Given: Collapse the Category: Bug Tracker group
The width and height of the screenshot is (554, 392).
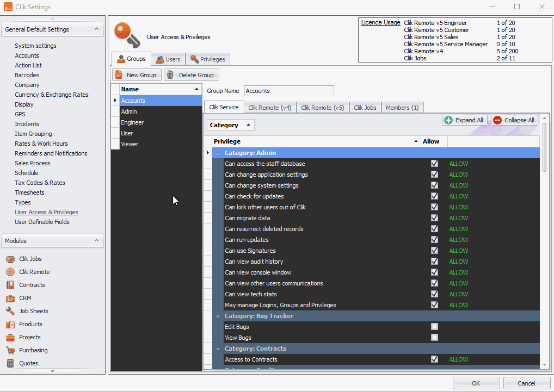Looking at the screenshot, I should pos(218,316).
